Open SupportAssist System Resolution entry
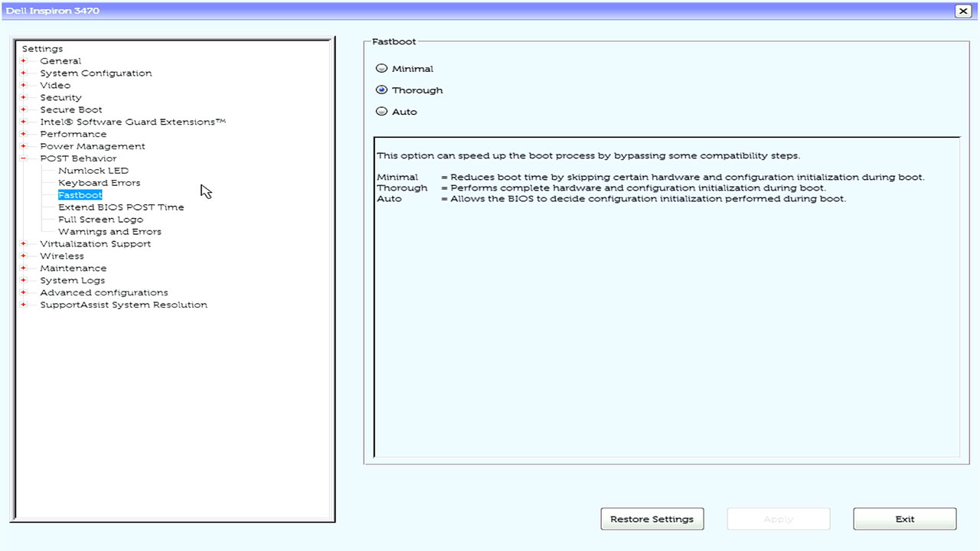The height and width of the screenshot is (551, 980). coord(123,305)
